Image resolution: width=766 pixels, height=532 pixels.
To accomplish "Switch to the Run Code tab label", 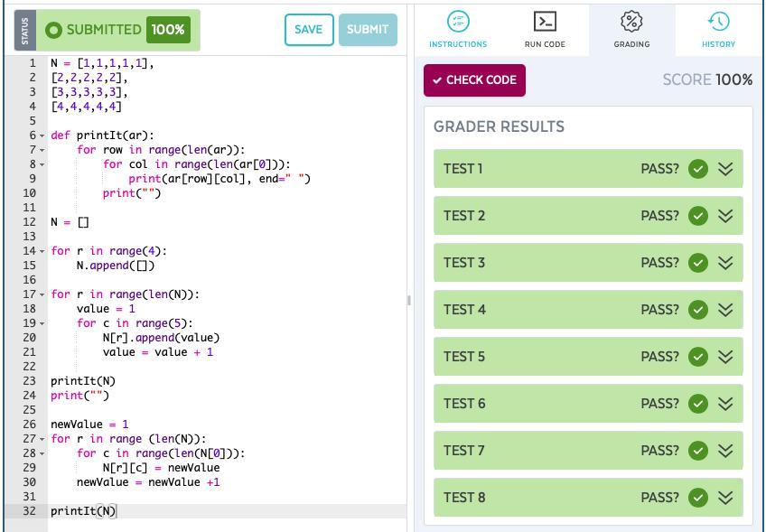I will click(x=545, y=43).
